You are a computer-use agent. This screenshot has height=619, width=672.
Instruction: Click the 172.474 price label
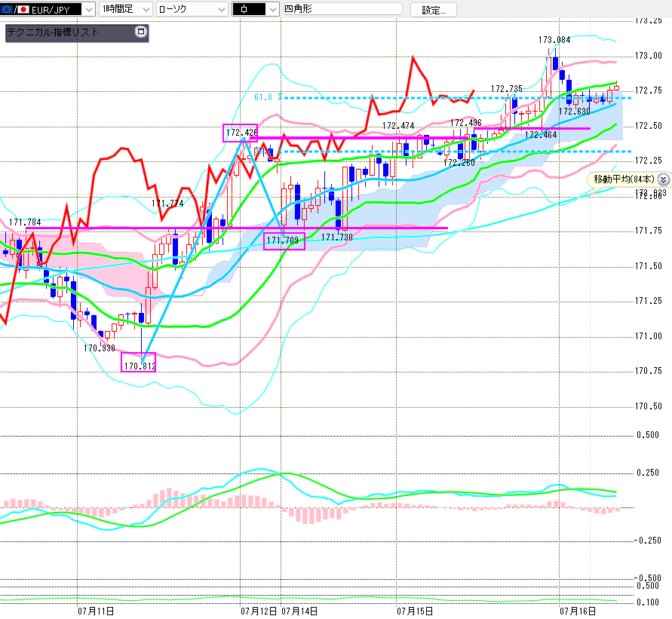398,125
